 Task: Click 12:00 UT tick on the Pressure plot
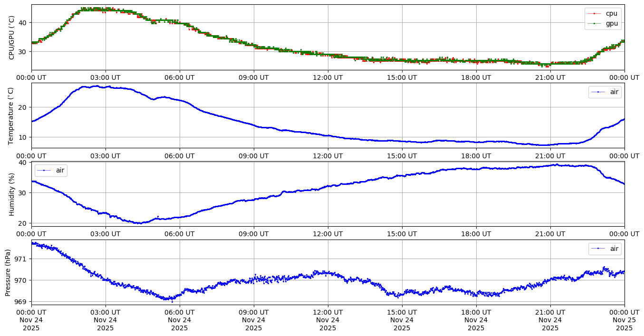point(327,312)
